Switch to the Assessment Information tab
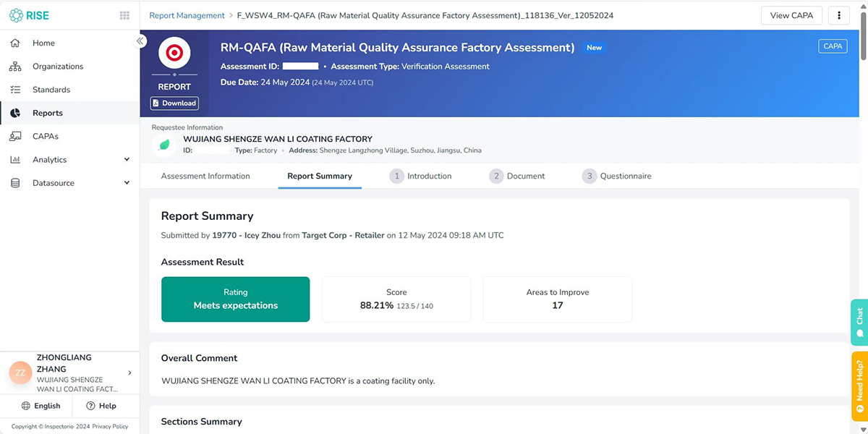868x434 pixels. pos(205,176)
